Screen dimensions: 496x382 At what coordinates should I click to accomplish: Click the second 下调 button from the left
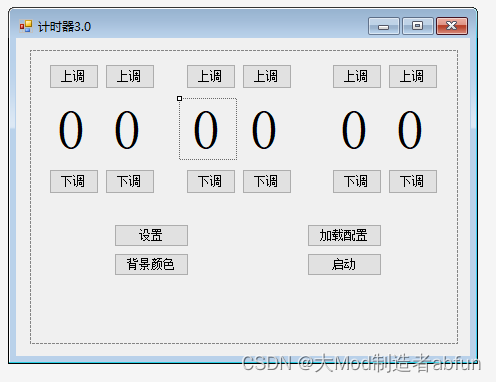(130, 181)
